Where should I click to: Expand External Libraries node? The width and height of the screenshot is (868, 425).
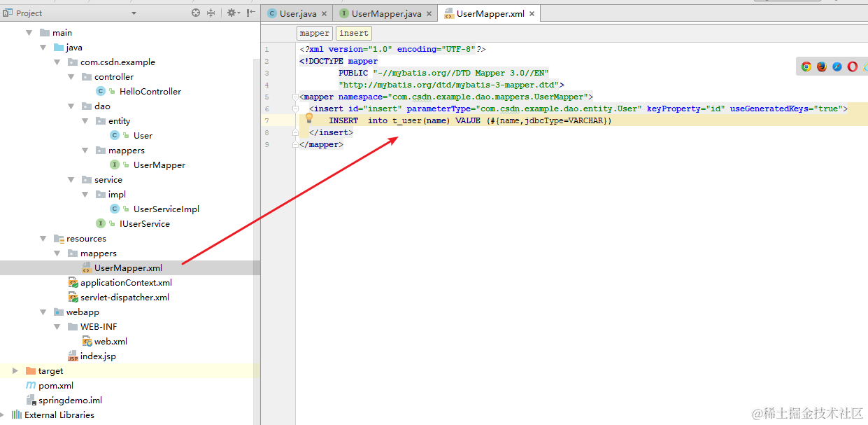3,414
